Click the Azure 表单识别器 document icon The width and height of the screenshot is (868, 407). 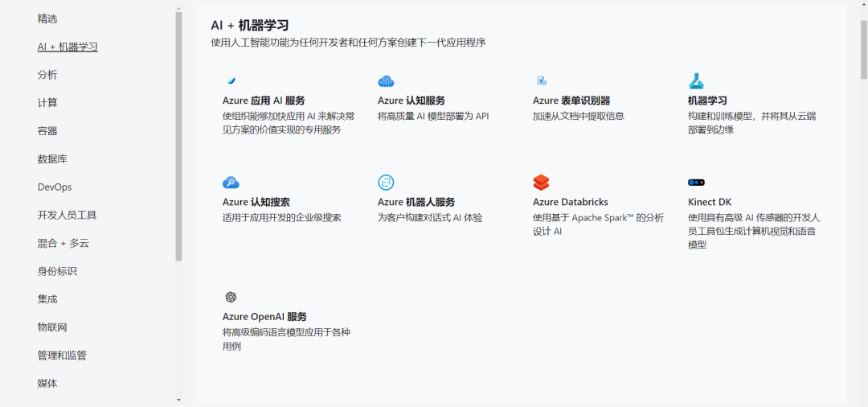(542, 81)
